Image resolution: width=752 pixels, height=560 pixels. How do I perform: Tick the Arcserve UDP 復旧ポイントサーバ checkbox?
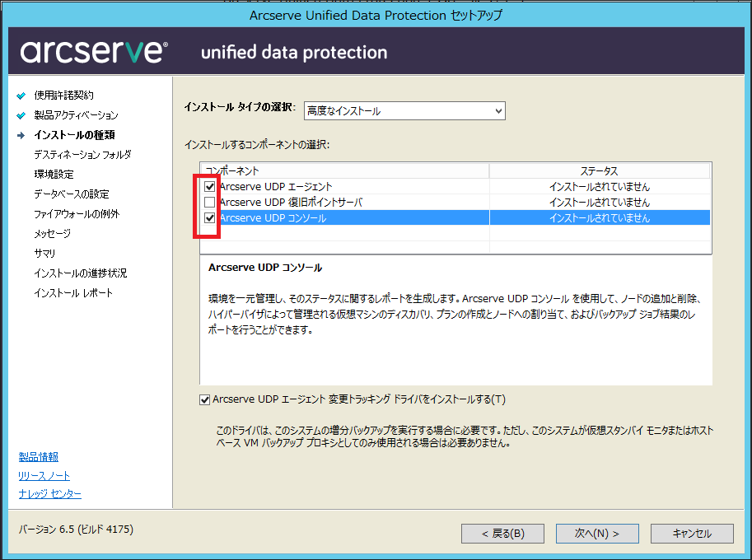pos(209,202)
